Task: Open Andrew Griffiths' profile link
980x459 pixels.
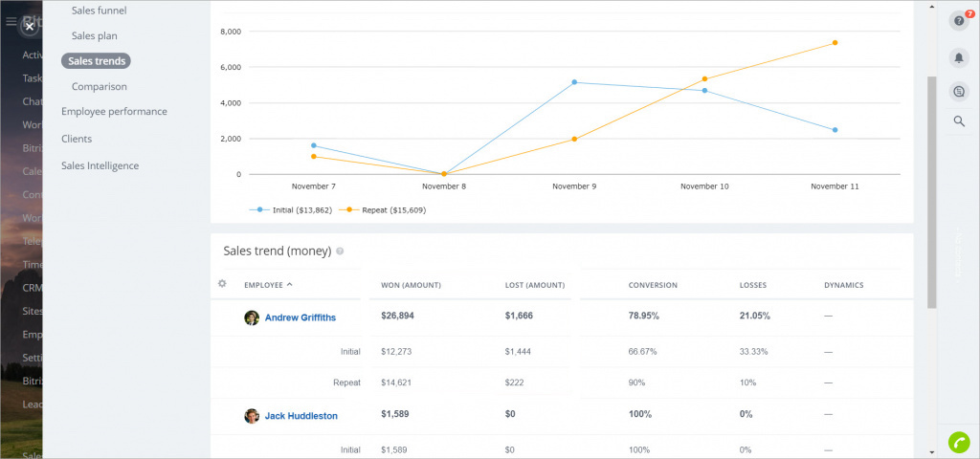Action: [300, 317]
